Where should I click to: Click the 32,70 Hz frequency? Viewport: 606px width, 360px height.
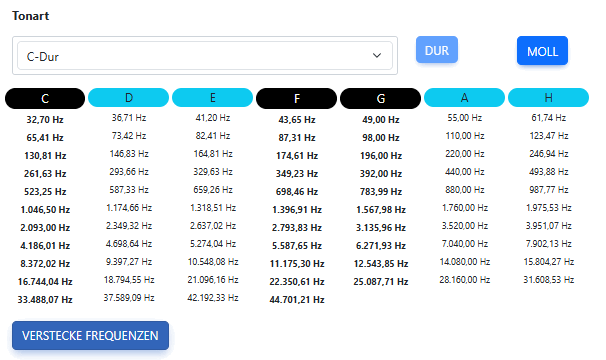click(45, 119)
